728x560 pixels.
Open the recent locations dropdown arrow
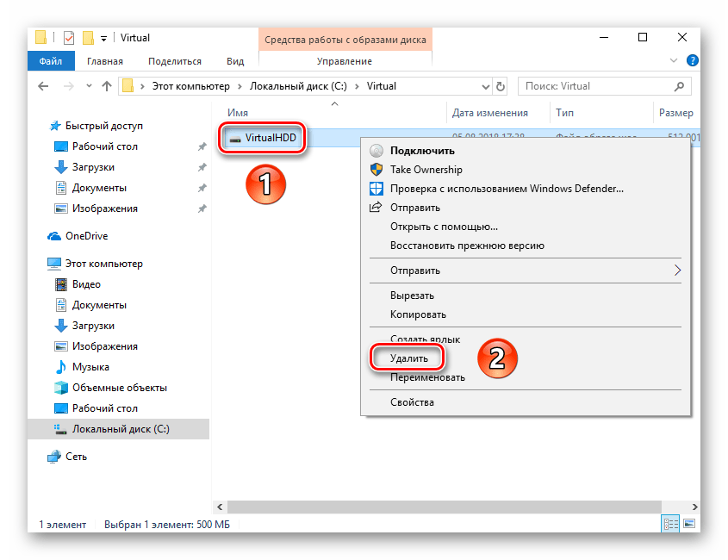pyautogui.click(x=86, y=86)
